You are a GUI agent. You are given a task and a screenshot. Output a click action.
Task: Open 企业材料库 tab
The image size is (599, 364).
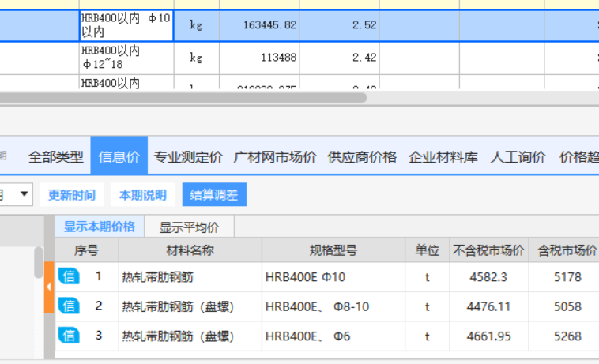coord(443,157)
